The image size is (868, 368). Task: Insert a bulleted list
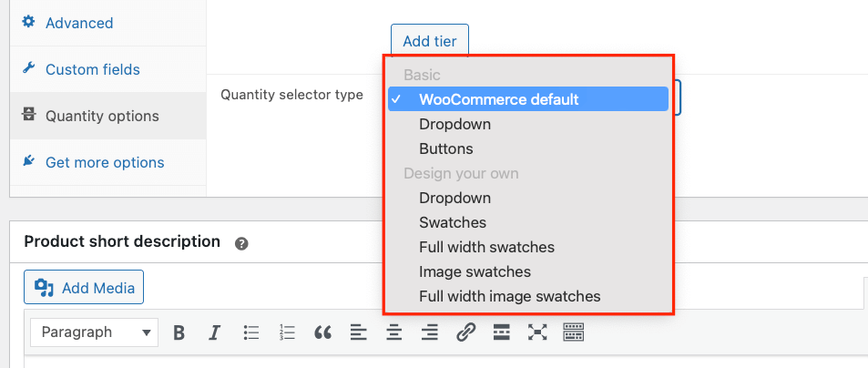click(x=251, y=332)
